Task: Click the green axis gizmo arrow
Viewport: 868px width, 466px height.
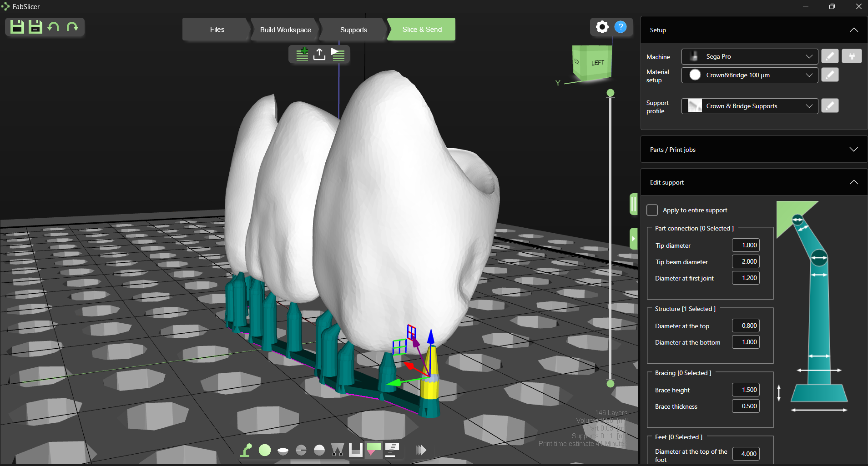Action: tap(394, 383)
